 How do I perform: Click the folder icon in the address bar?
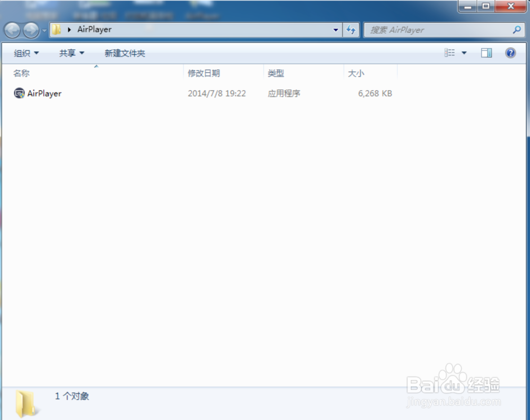pyautogui.click(x=56, y=30)
